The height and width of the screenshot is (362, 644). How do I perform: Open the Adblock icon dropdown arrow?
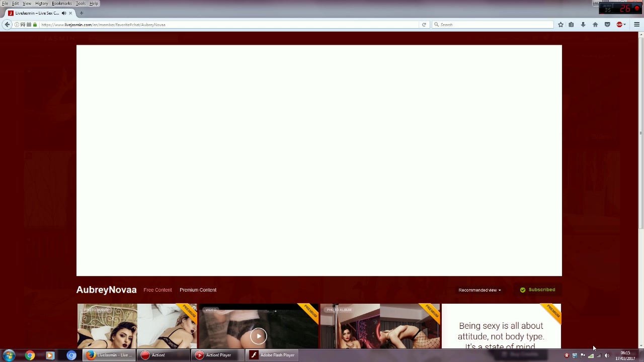click(625, 25)
